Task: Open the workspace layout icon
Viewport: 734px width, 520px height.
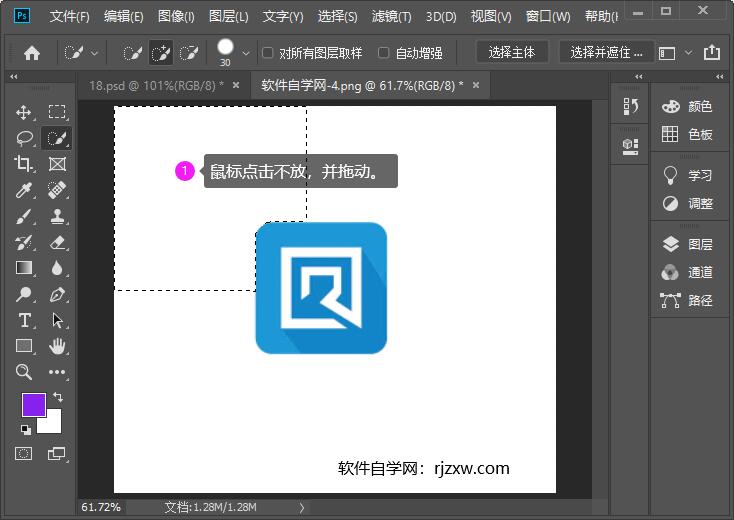Action: (667, 53)
